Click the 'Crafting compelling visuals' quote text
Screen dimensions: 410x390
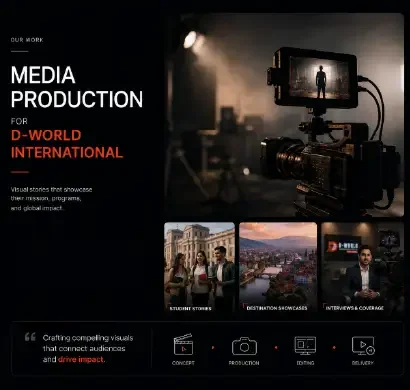coord(88,349)
